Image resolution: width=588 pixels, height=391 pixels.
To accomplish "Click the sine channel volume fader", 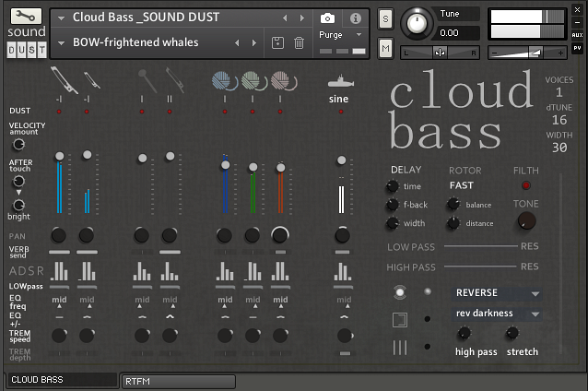I will click(x=341, y=160).
